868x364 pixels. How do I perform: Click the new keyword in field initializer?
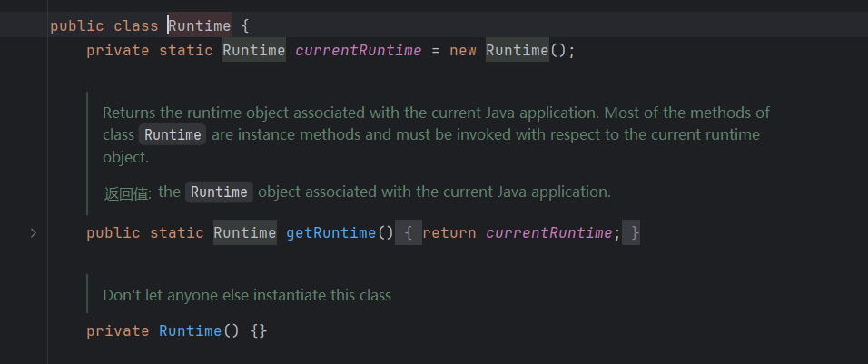(x=462, y=50)
